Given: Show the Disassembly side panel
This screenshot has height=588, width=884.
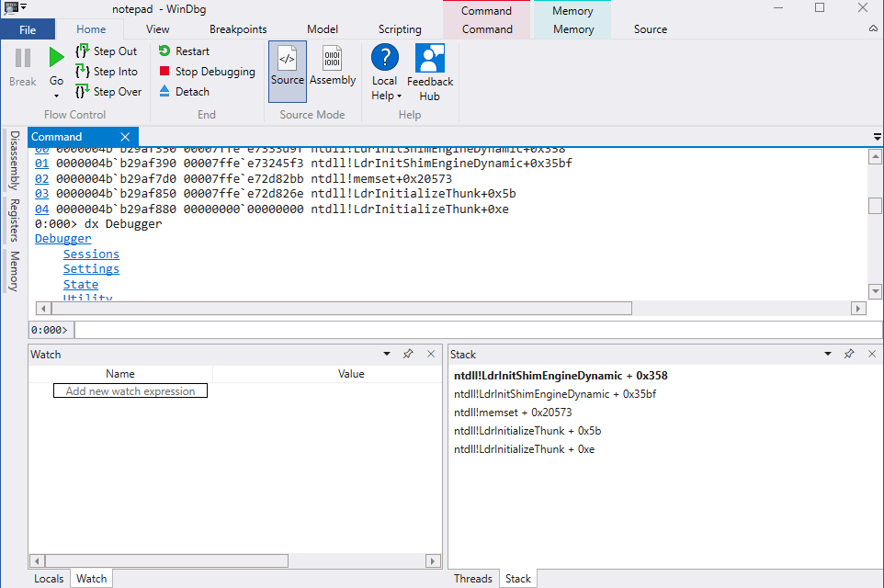Looking at the screenshot, I should click(x=14, y=161).
